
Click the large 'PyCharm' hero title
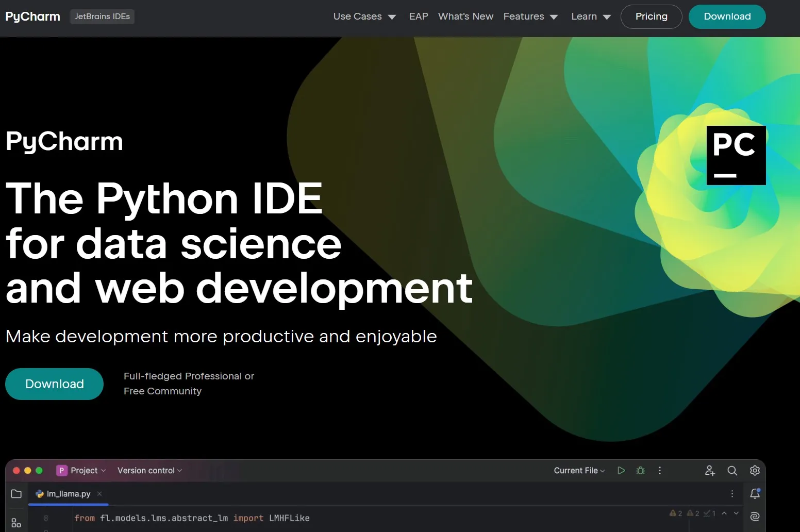click(x=64, y=142)
